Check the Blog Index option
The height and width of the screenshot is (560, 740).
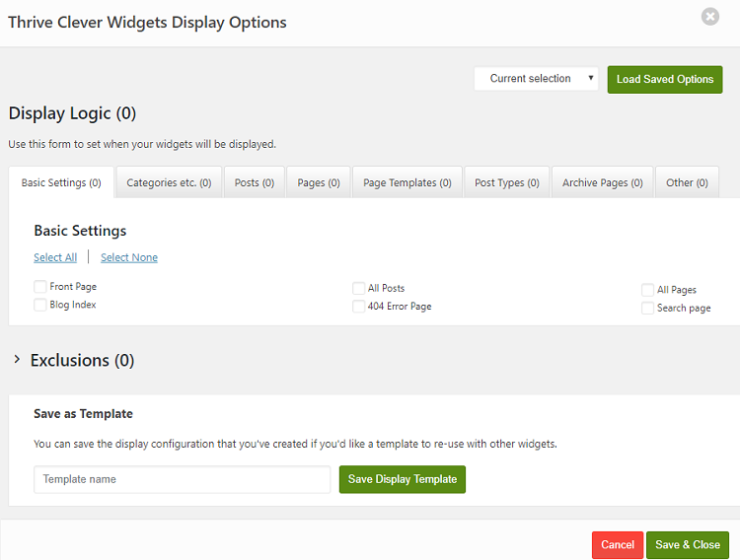pyautogui.click(x=40, y=305)
